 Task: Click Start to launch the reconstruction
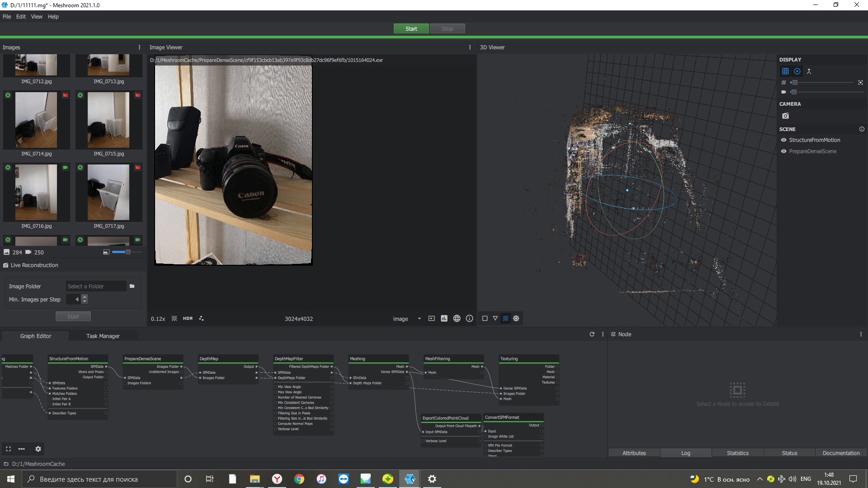(411, 28)
